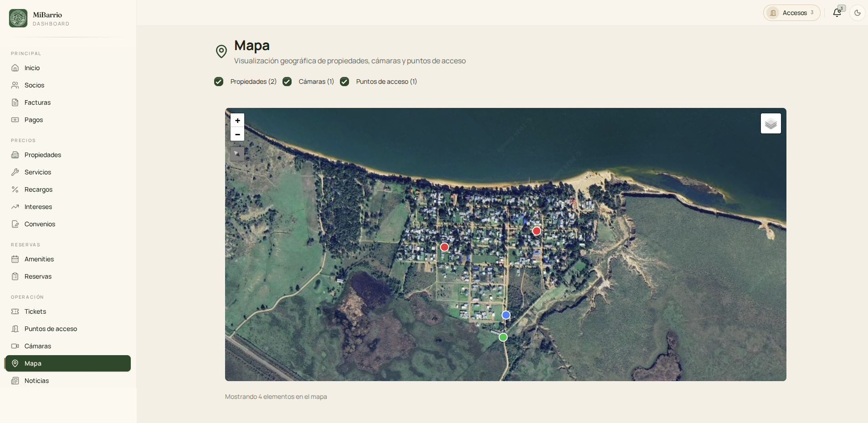Open Servicios wrench icon in sidebar

pyautogui.click(x=15, y=172)
